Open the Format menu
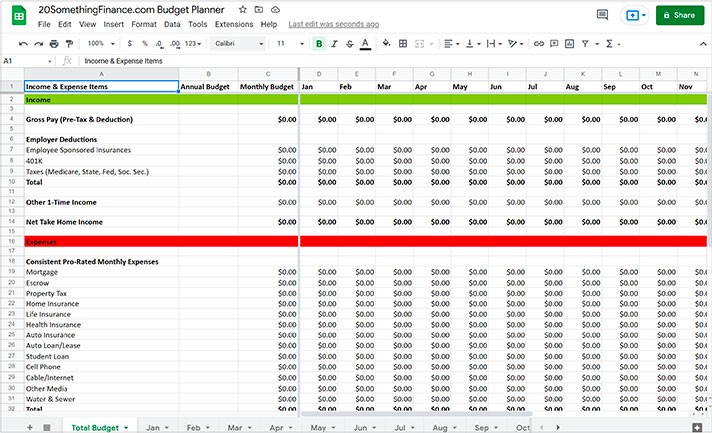The width and height of the screenshot is (712, 433). 144,25
